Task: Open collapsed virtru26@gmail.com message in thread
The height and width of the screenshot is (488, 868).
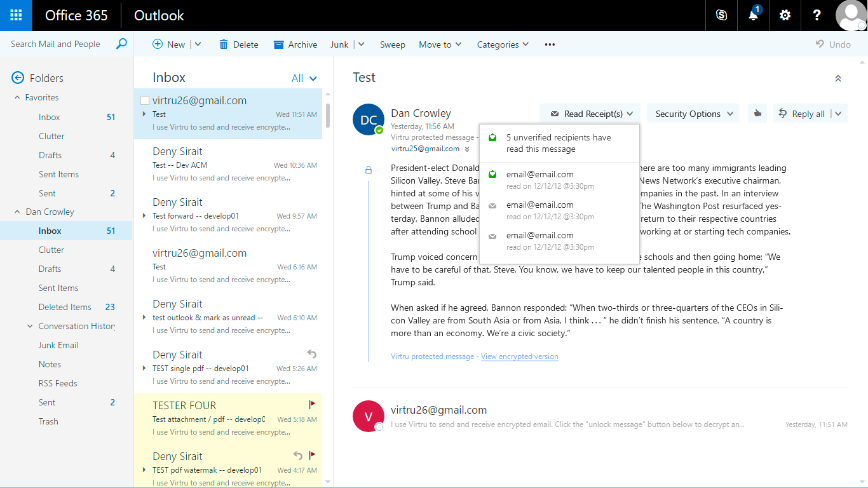Action: (x=600, y=417)
